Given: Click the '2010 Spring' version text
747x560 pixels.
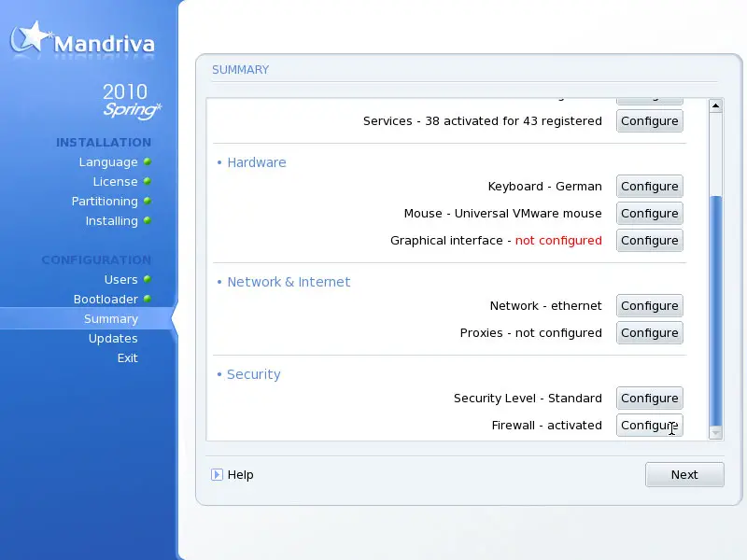Looking at the screenshot, I should (x=132, y=101).
